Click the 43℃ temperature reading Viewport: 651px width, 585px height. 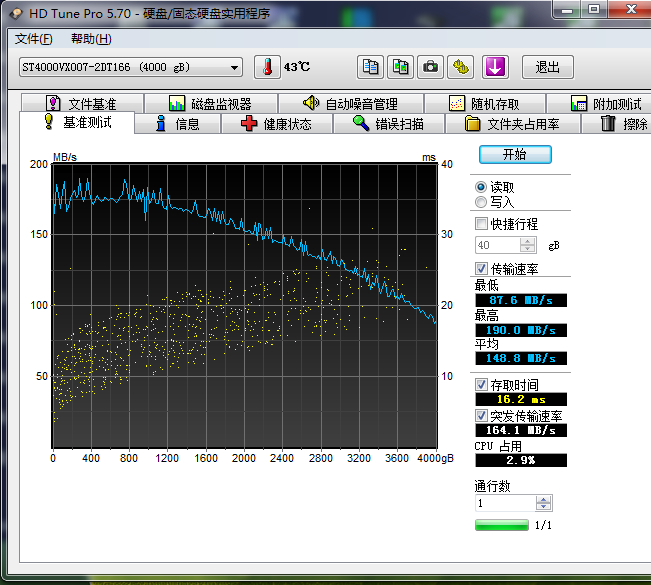pos(297,67)
